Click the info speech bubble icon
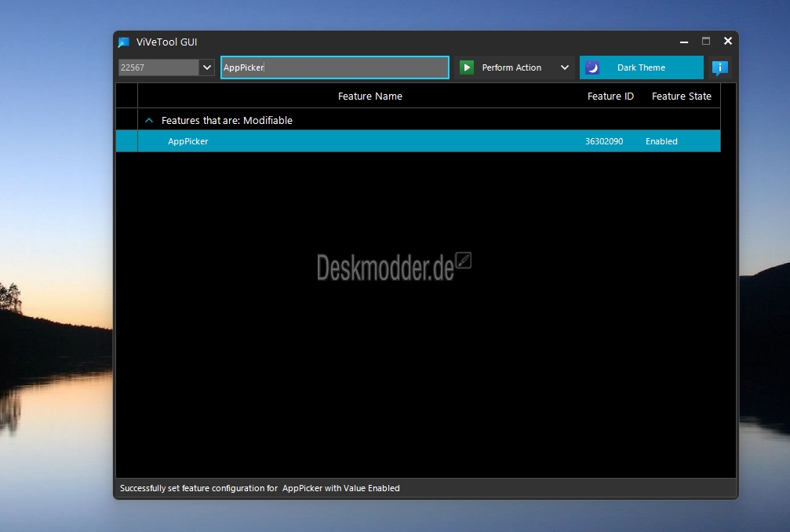Viewport: 790px width, 532px height. point(720,67)
